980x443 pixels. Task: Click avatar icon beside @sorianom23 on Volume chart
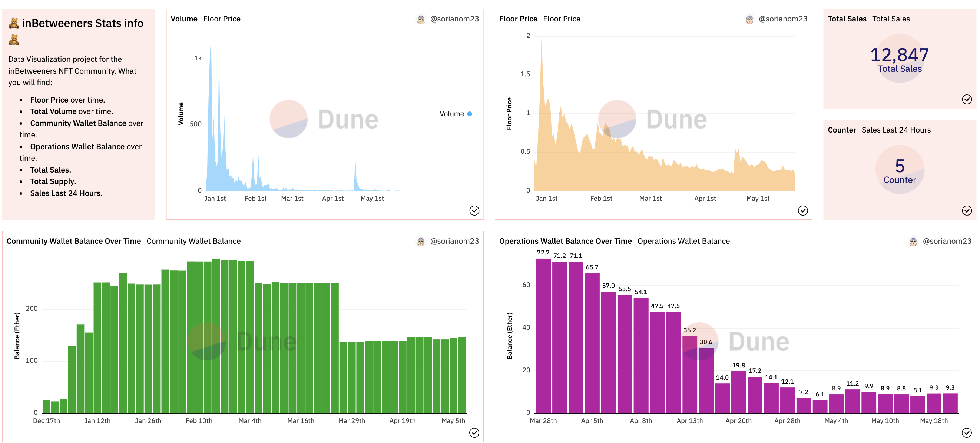(421, 19)
